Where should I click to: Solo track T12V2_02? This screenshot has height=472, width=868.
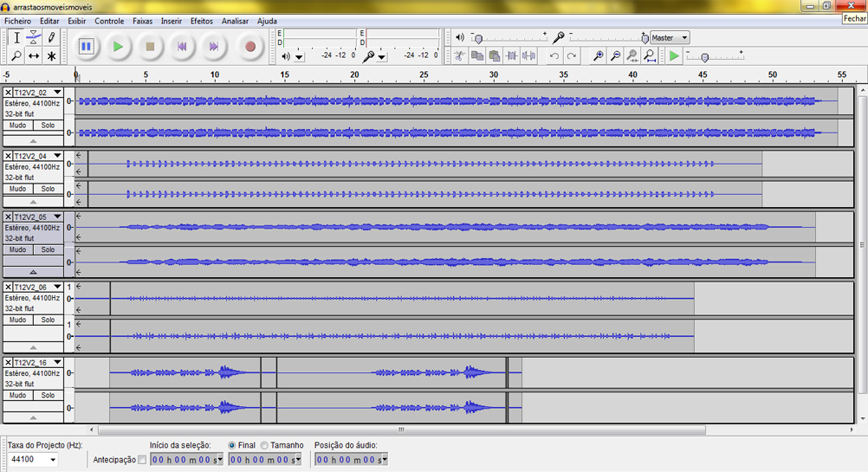(49, 126)
